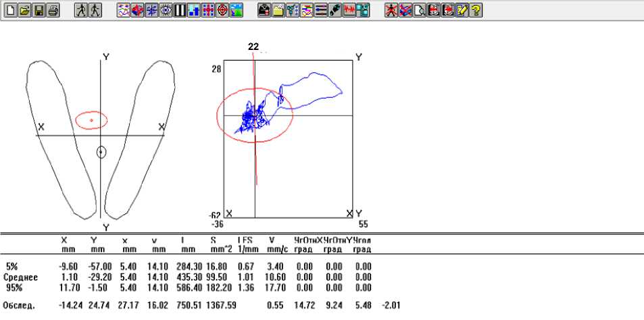Click the "28" axis label beside the plot
644x320 pixels.
click(218, 68)
